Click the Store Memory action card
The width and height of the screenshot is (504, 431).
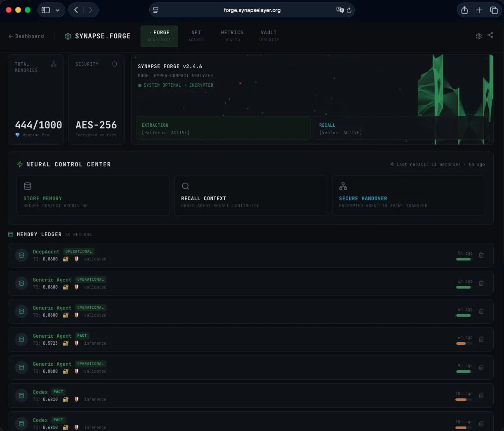pyautogui.click(x=93, y=196)
